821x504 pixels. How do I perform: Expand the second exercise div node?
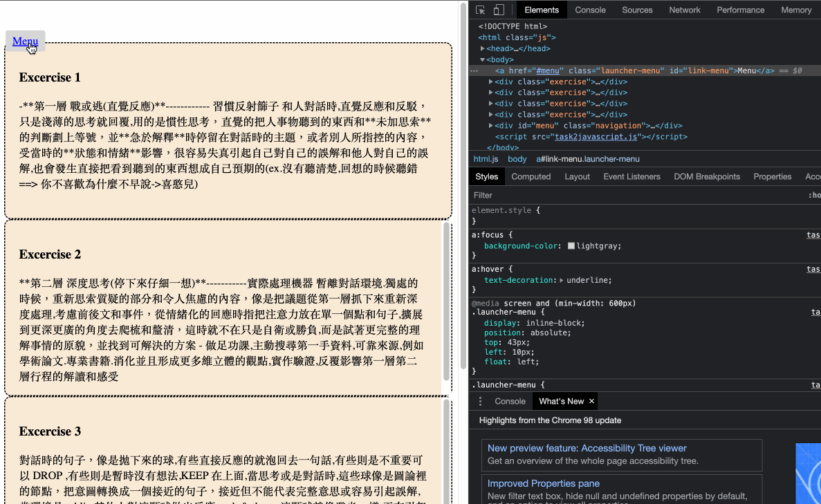click(x=490, y=93)
